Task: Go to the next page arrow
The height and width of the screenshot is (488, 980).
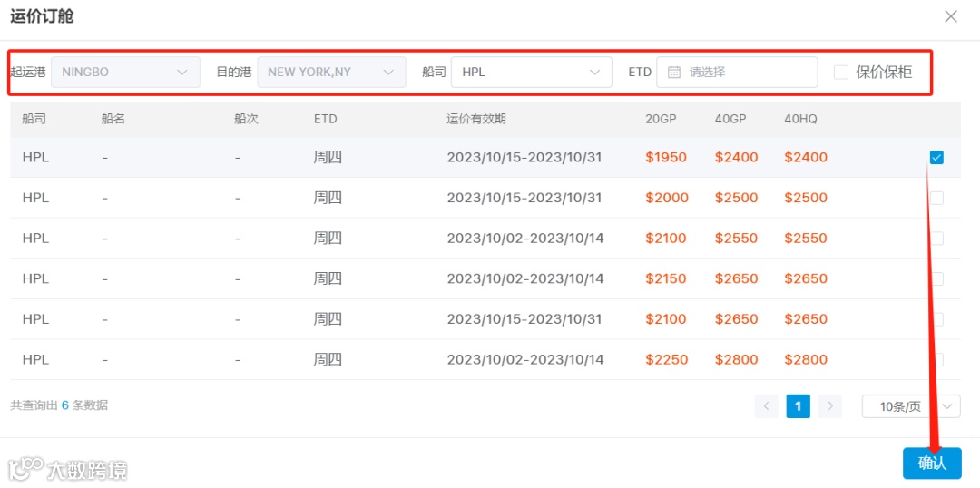Action: (830, 406)
